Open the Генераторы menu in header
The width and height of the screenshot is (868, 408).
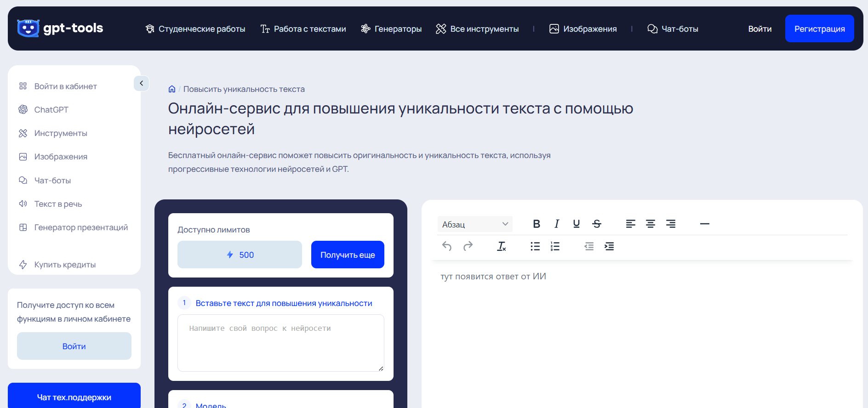[391, 29]
